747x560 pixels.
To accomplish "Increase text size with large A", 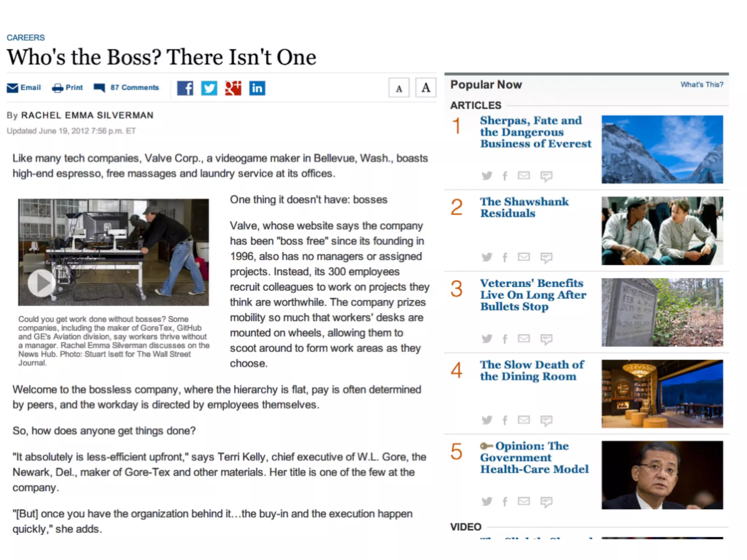I will [426, 88].
